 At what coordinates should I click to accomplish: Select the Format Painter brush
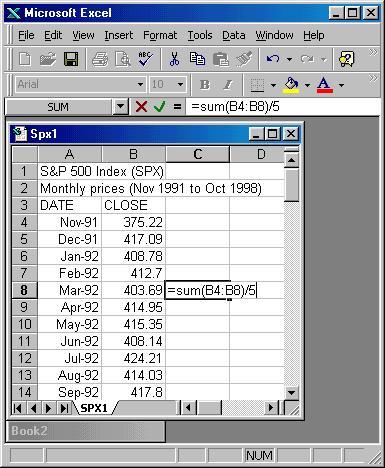click(x=244, y=59)
